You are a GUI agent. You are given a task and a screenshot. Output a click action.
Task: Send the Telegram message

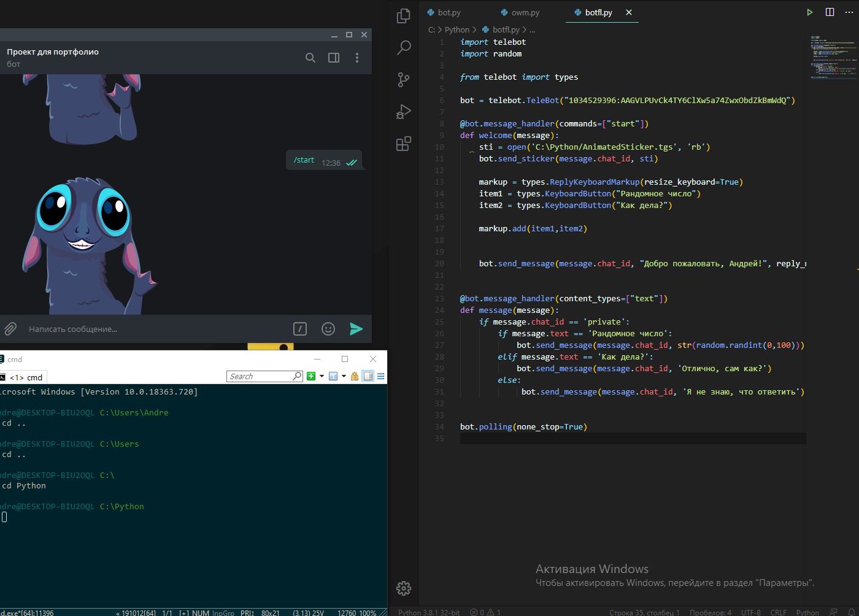(x=356, y=329)
